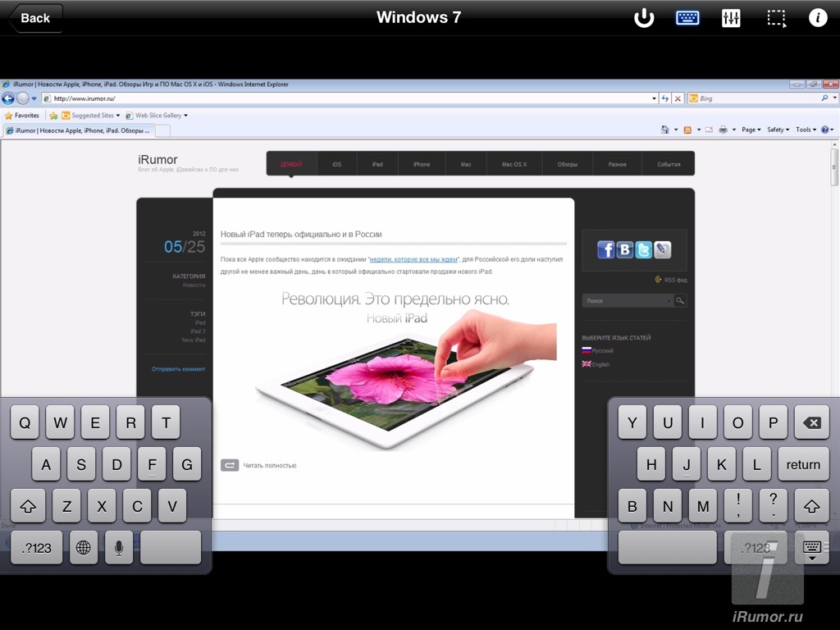Screen dimensions: 840x630
Task: Tap the hide keyboard key
Action: [x=811, y=549]
